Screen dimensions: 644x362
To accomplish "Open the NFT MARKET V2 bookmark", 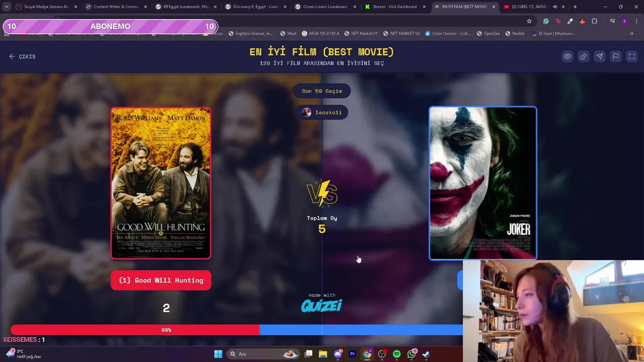I will [x=401, y=33].
